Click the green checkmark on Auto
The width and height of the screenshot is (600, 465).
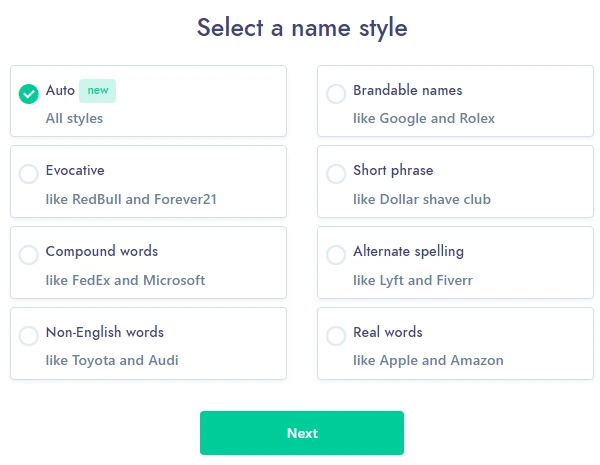coord(28,94)
